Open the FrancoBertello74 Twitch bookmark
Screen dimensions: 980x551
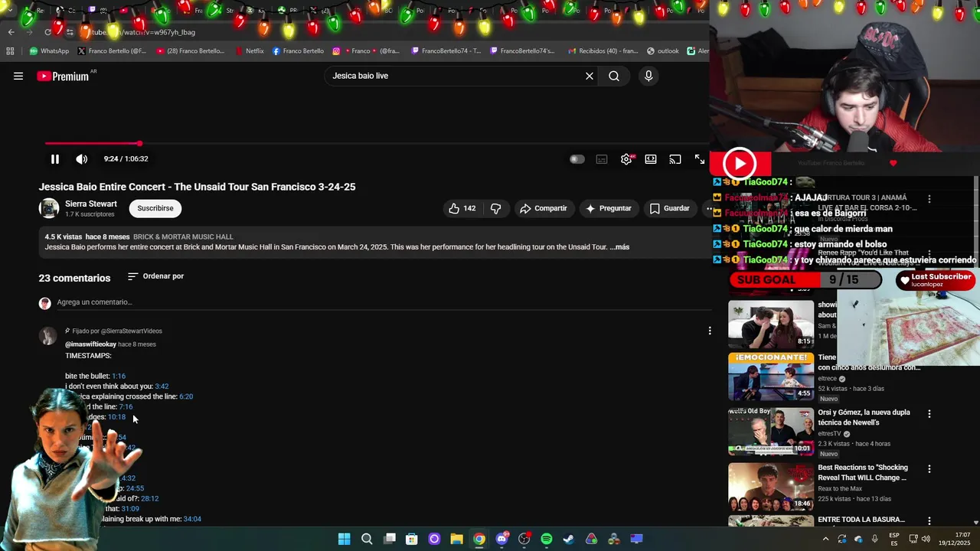pos(446,51)
